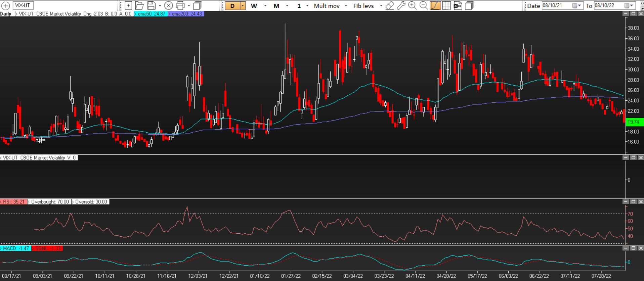The width and height of the screenshot is (644, 281).
Task: Open the dropdown beside the 1 interval
Action: [307, 6]
